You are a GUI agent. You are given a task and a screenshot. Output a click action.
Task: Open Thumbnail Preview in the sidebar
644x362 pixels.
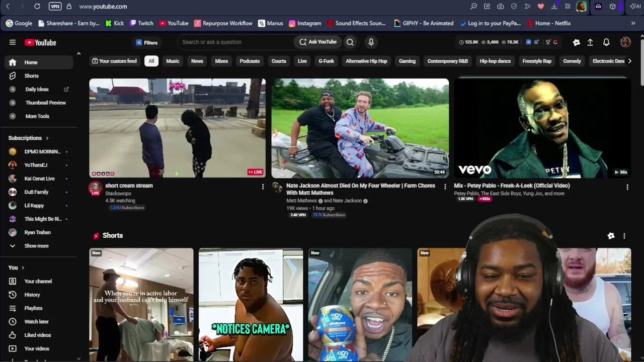pyautogui.click(x=39, y=103)
